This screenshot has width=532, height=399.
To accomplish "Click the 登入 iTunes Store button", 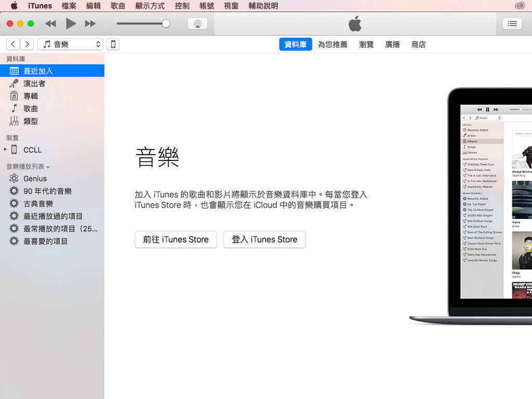I will pyautogui.click(x=264, y=240).
